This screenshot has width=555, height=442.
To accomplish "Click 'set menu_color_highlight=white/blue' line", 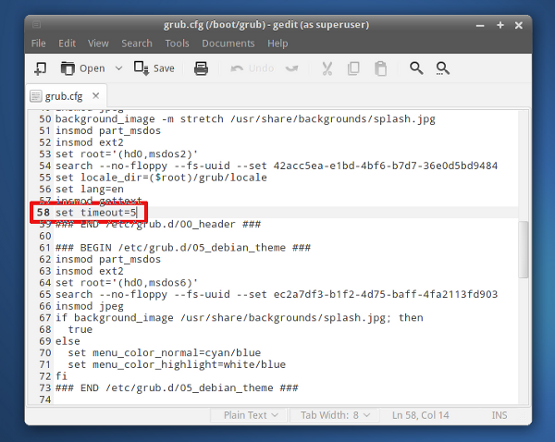I will click(177, 364).
